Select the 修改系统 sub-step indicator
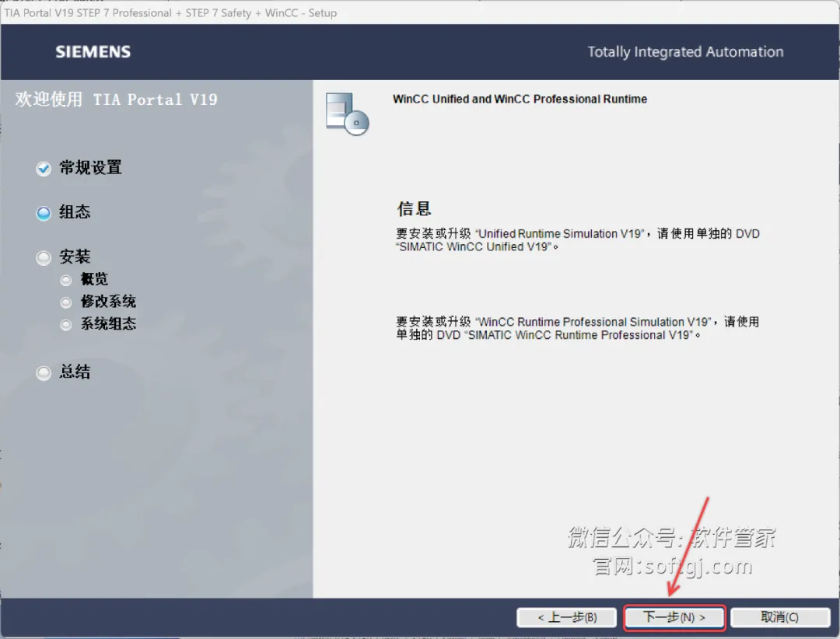 point(66,302)
